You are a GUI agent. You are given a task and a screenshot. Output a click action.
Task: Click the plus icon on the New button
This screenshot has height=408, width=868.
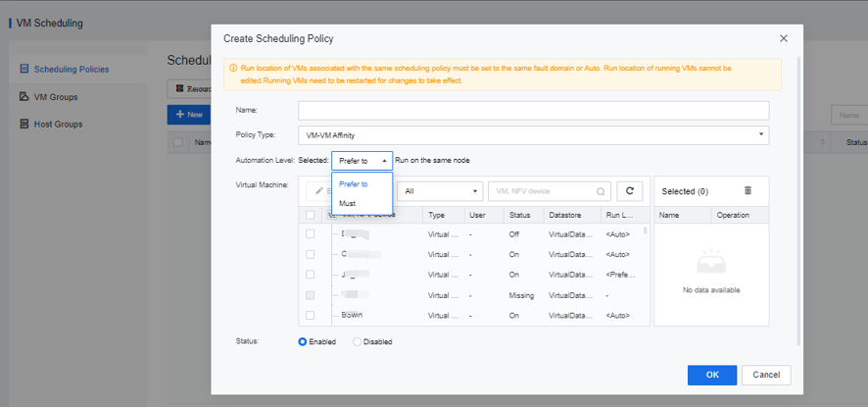pos(180,114)
